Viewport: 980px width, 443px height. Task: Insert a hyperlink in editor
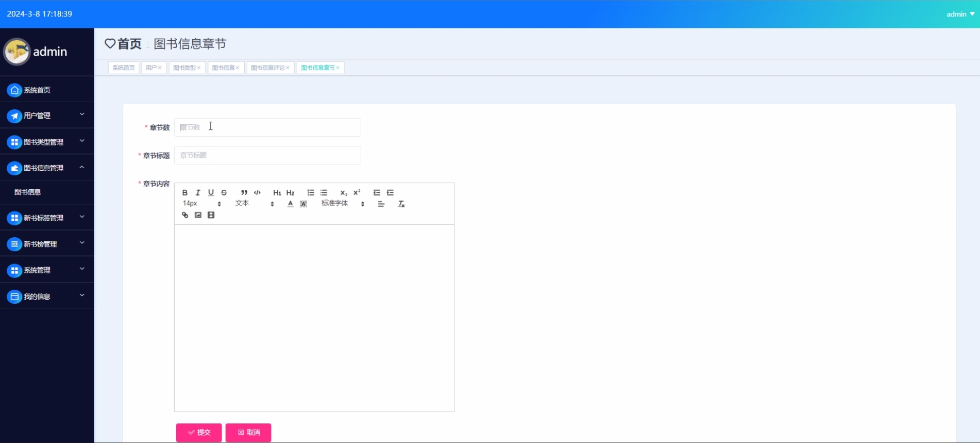pos(185,215)
